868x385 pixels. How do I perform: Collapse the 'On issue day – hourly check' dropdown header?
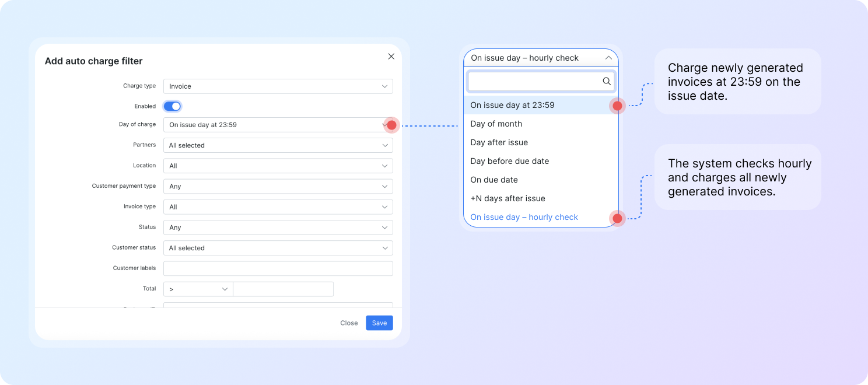pos(541,58)
